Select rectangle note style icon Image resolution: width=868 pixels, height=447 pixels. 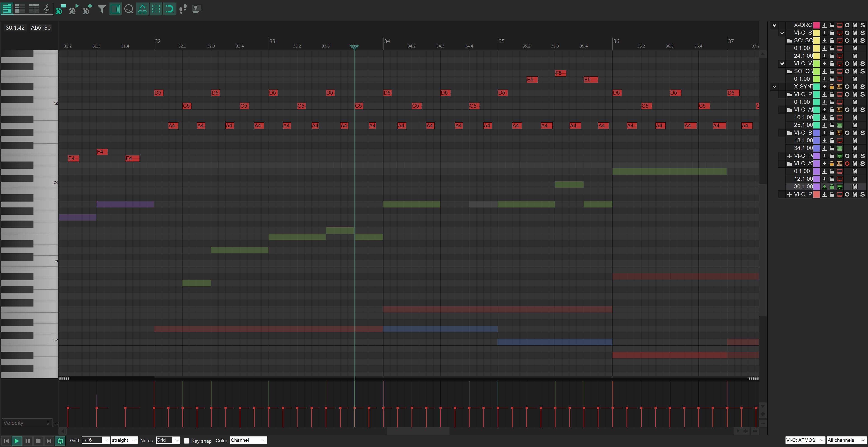[60, 9]
